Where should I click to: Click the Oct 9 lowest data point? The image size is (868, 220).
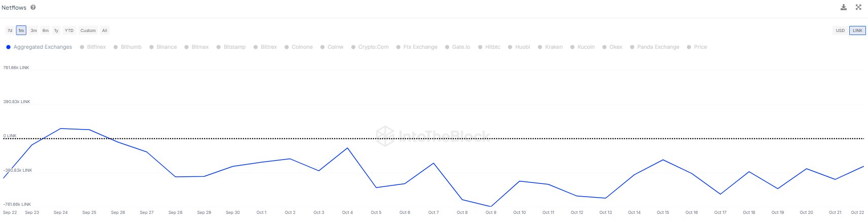click(x=490, y=206)
